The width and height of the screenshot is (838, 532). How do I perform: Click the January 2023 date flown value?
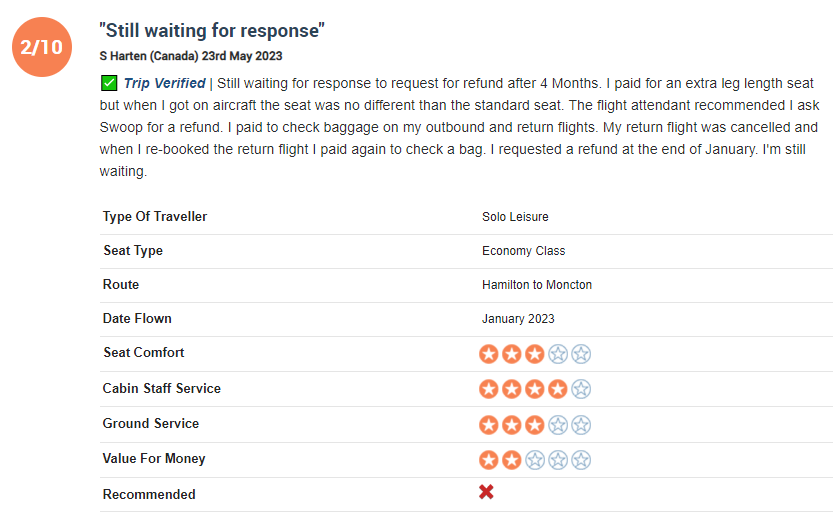coord(518,319)
